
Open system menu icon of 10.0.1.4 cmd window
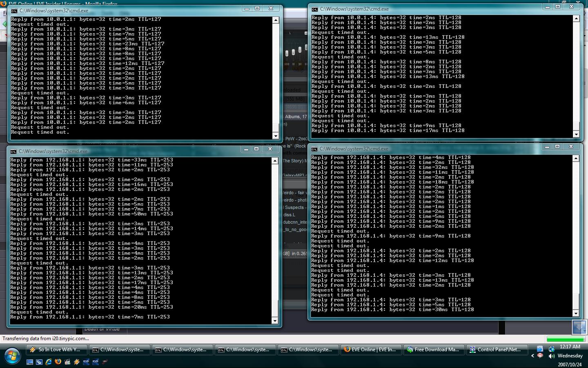pyautogui.click(x=314, y=9)
